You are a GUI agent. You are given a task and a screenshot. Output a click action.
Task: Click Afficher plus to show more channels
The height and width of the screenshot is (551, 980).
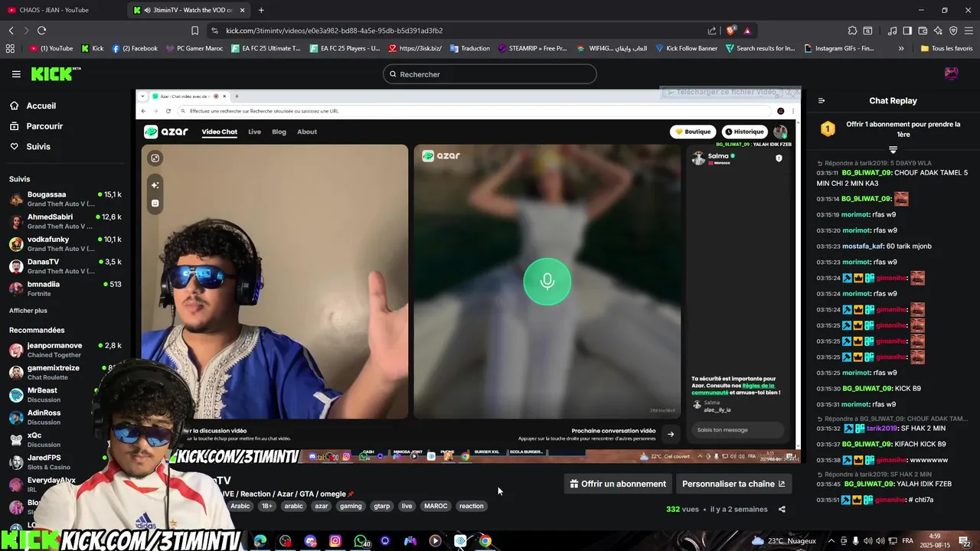pyautogui.click(x=28, y=311)
